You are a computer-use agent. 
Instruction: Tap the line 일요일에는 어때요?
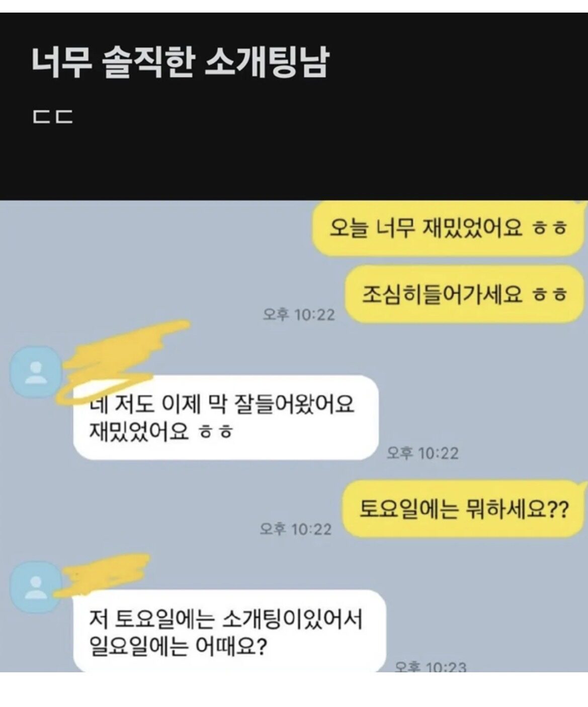(177, 646)
